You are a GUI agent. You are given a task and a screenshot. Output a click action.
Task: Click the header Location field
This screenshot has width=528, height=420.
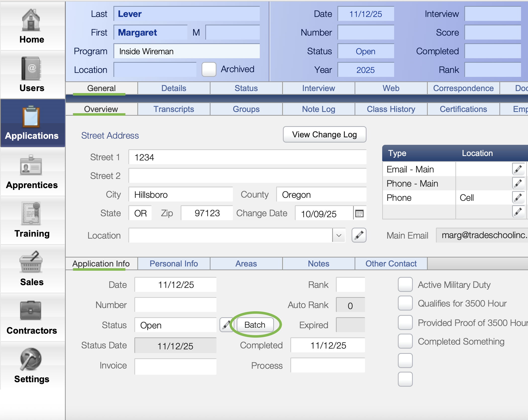[155, 70]
